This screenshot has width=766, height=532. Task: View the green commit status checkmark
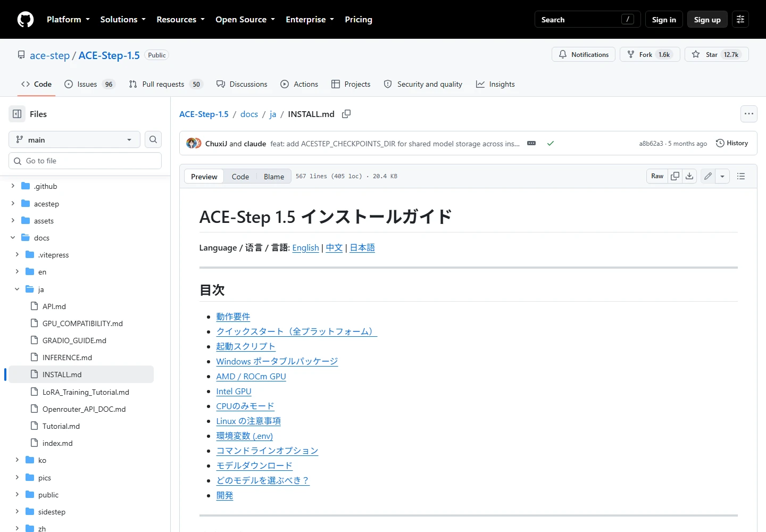(551, 143)
